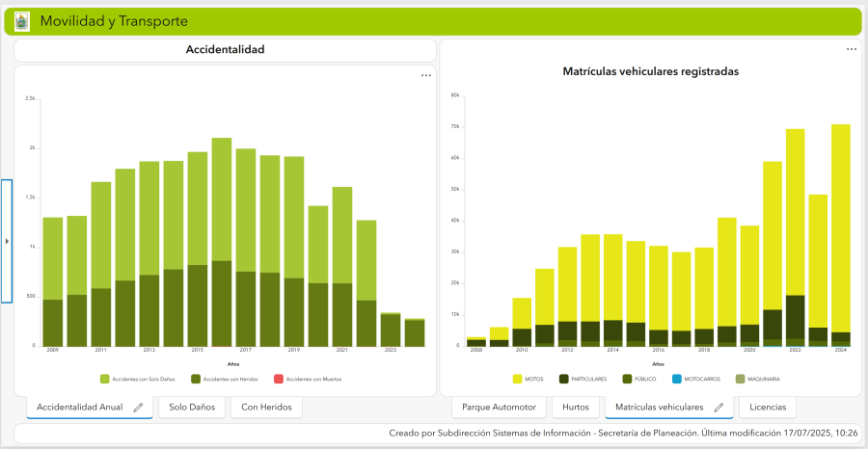The image size is (868, 449).
Task: Expand the collapsed left side panel arrow
Action: tap(7, 241)
